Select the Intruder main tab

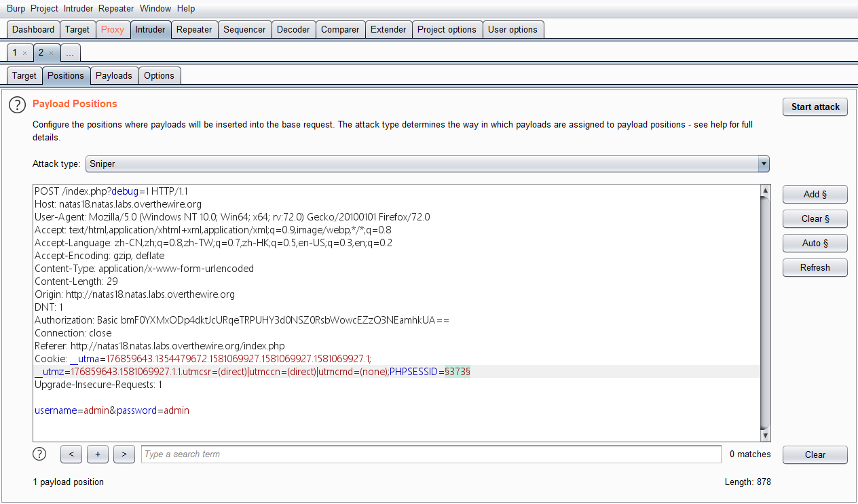[150, 30]
